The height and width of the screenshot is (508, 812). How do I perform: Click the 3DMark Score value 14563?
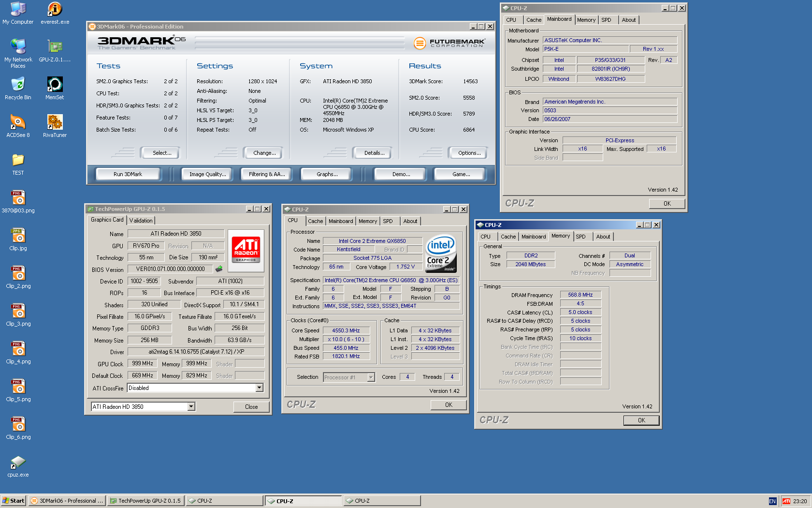click(x=470, y=81)
